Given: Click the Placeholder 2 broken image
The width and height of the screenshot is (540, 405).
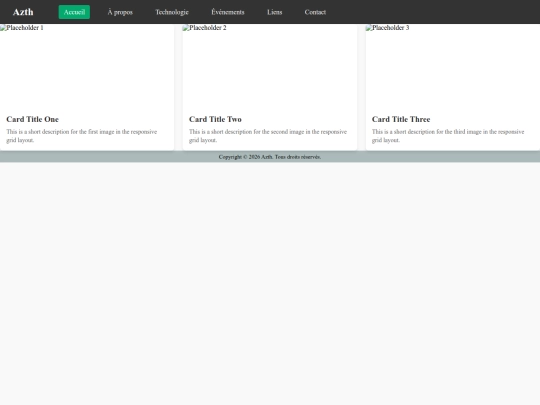Looking at the screenshot, I should pos(270,67).
